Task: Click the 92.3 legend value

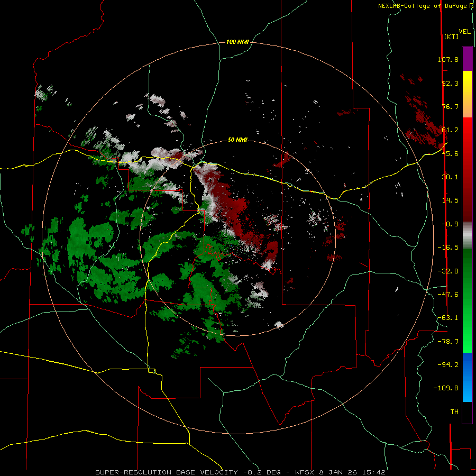Action: pyautogui.click(x=450, y=83)
